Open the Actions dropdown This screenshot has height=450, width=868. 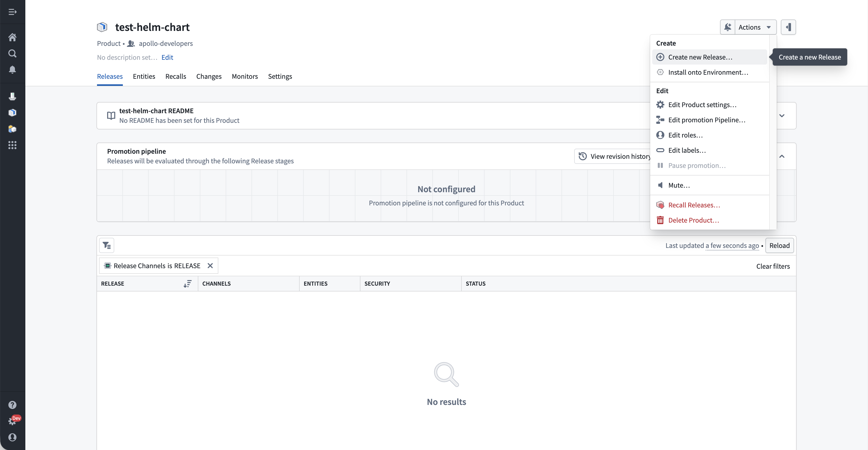click(x=756, y=27)
